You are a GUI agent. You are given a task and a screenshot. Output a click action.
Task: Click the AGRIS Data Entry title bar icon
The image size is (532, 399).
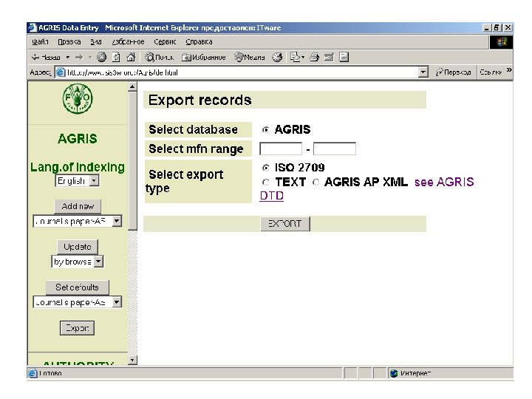[33, 28]
